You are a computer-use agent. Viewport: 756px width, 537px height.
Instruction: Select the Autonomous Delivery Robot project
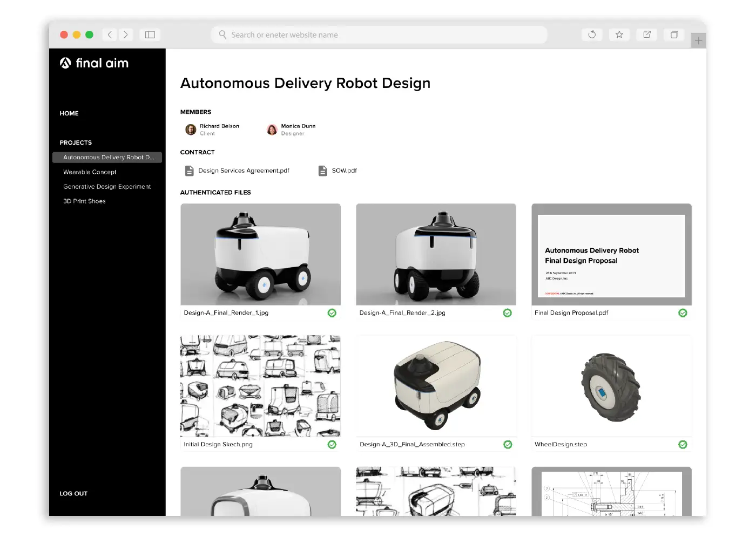107,157
